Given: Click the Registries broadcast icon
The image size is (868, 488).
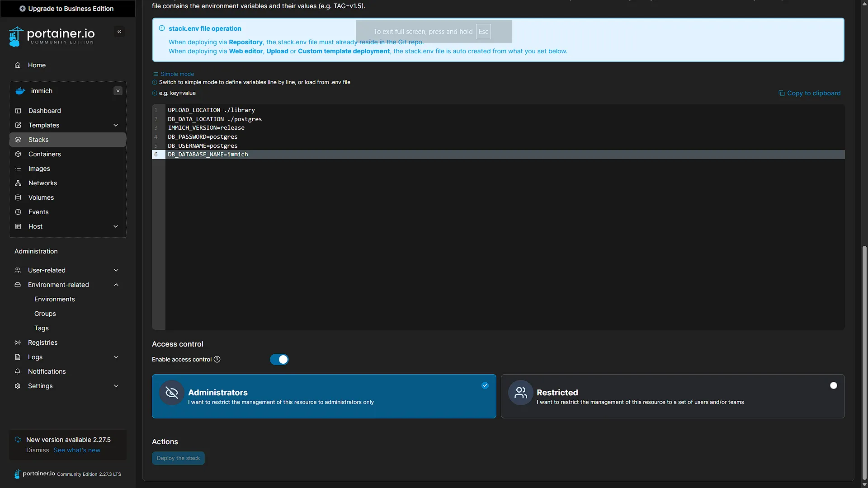Looking at the screenshot, I should pos(18,343).
